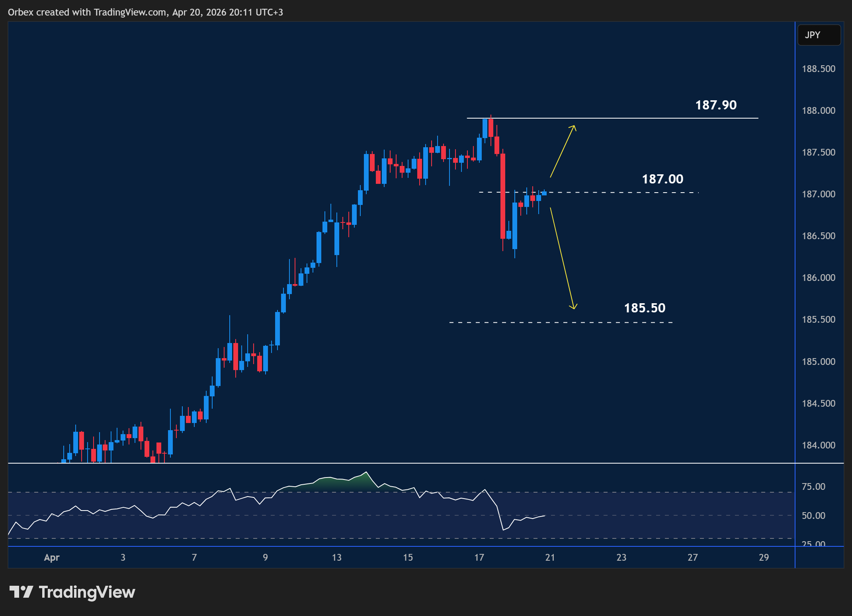Viewport: 852px width, 616px height.
Task: Click the 13 date axis marker
Action: pos(336,558)
